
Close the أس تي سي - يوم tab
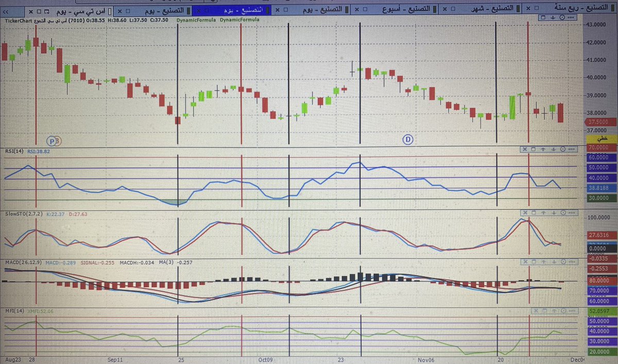tap(31, 11)
